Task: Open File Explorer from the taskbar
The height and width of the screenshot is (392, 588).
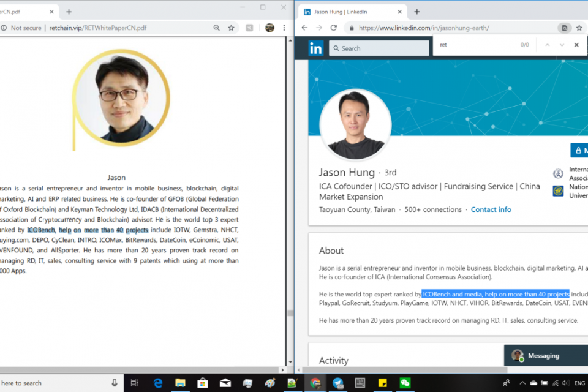Action: pyautogui.click(x=180, y=383)
